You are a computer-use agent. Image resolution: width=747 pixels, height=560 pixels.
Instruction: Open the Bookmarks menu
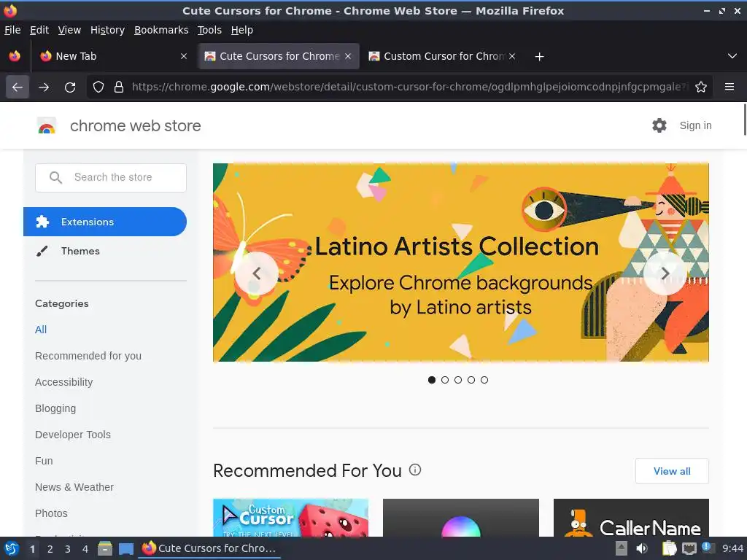tap(161, 30)
